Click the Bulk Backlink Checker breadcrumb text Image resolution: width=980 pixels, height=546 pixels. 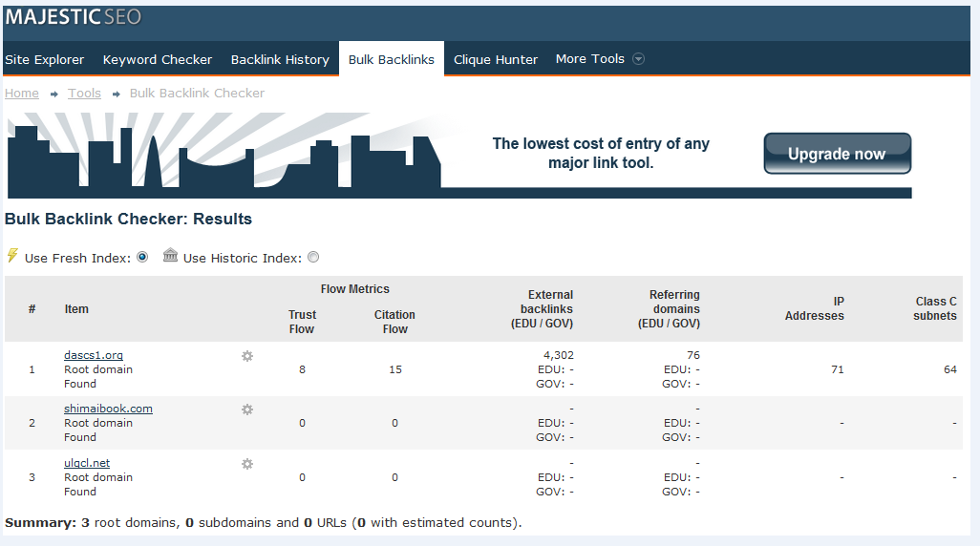click(x=197, y=94)
